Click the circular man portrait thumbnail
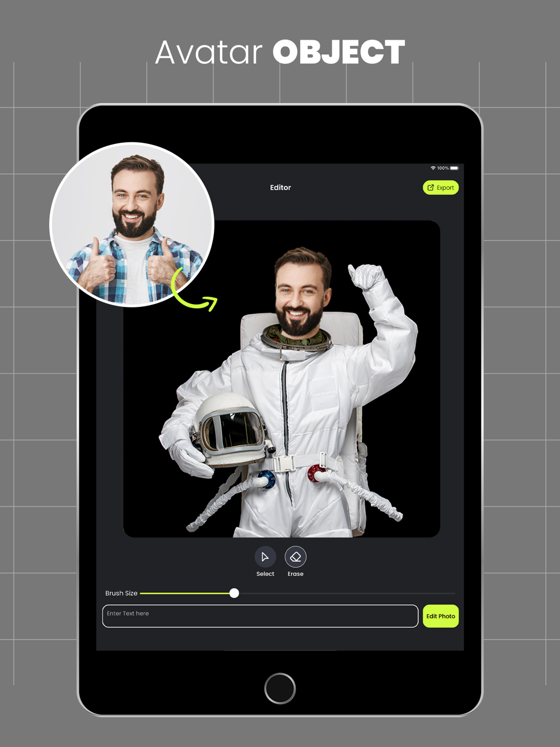The image size is (560, 747). (x=132, y=225)
